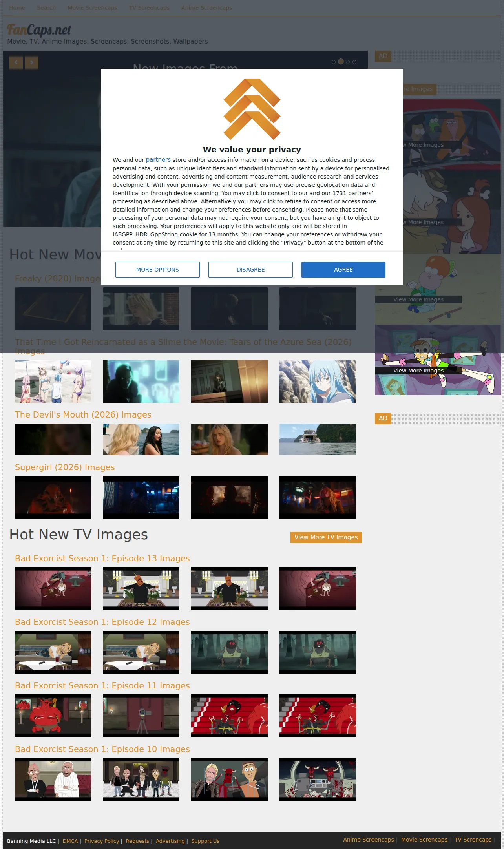Click the View More TV Images button
The image size is (504, 849).
326,537
